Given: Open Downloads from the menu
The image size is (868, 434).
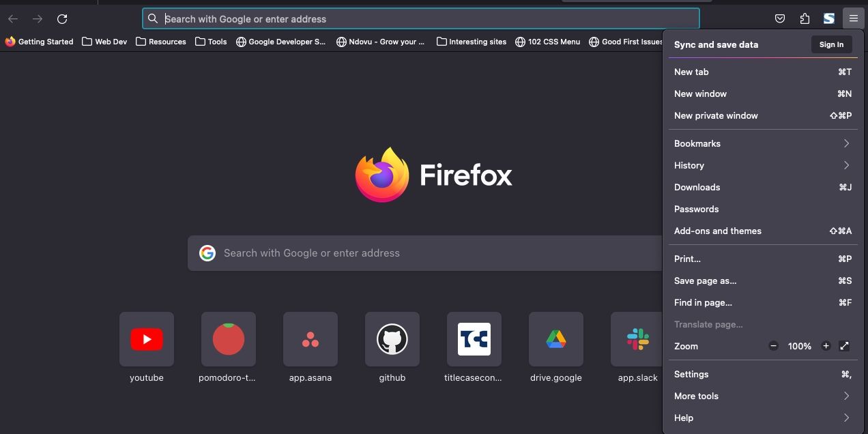Looking at the screenshot, I should 697,187.
